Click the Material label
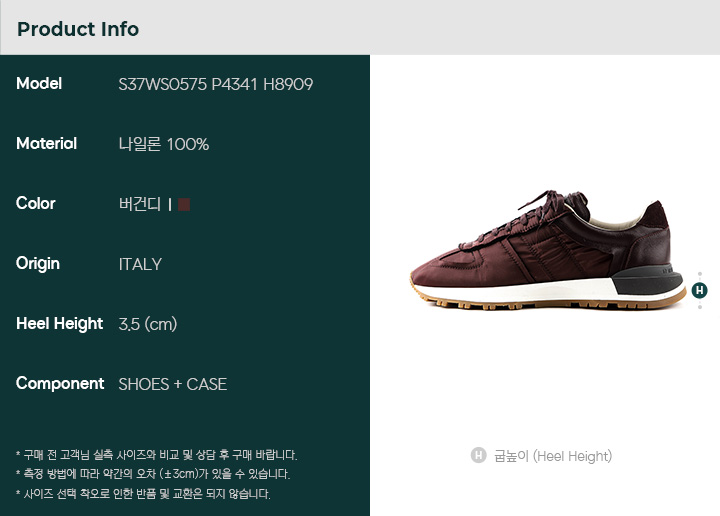The image size is (720, 516). [47, 144]
